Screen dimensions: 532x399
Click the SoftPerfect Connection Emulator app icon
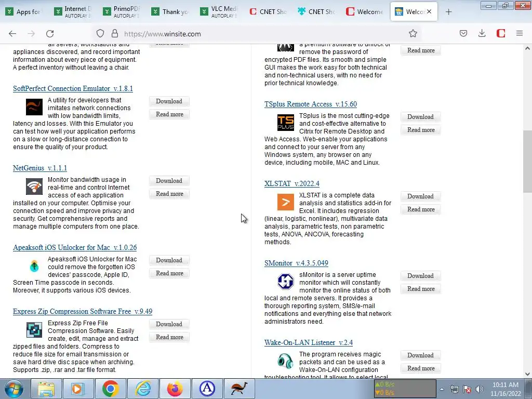coord(34,107)
